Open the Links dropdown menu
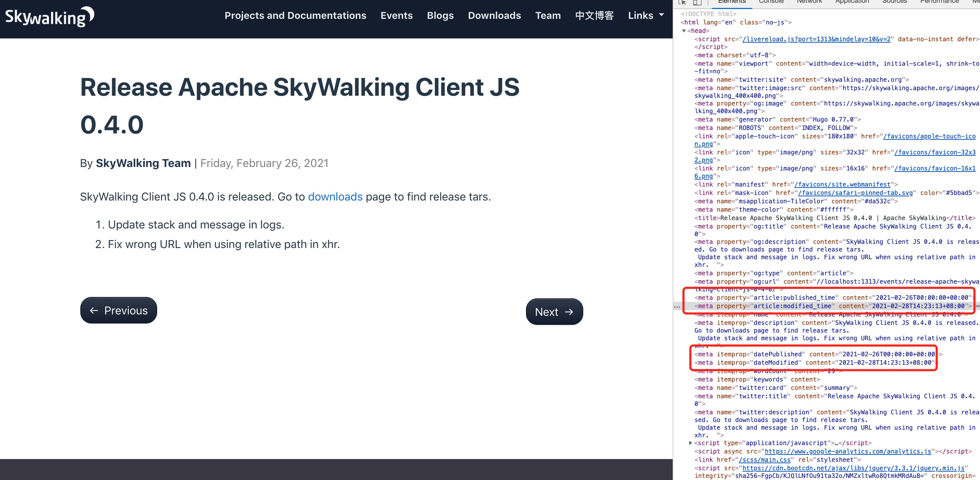The width and height of the screenshot is (980, 480). coord(646,16)
